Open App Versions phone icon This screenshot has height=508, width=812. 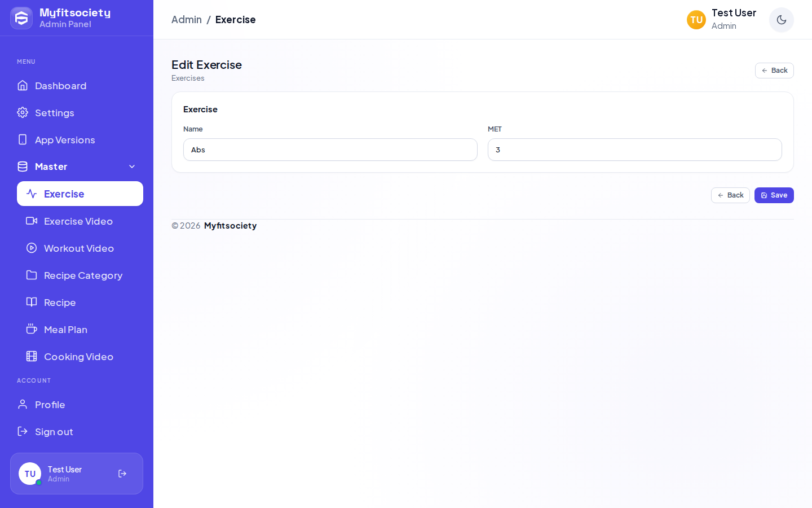[23, 139]
